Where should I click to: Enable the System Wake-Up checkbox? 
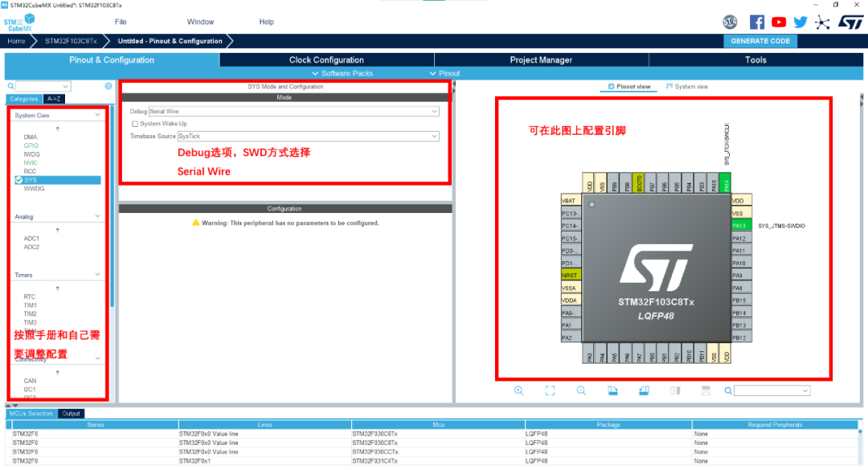(135, 124)
